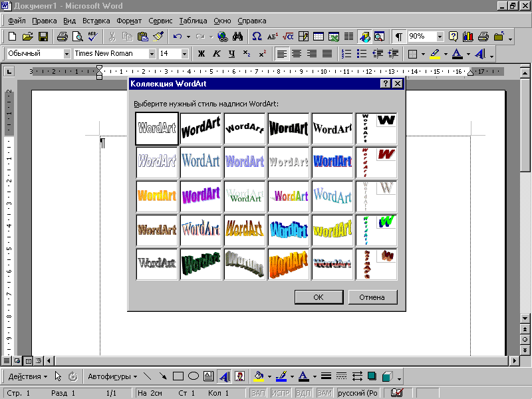Click the ? help button in WordArt dialog
This screenshot has height=399, width=532.
[x=385, y=84]
